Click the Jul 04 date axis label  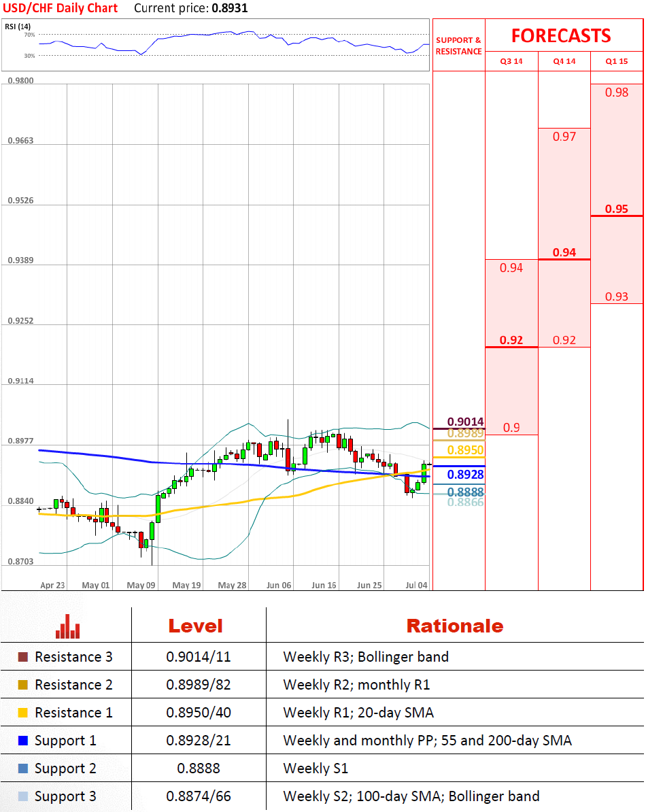pyautogui.click(x=416, y=585)
